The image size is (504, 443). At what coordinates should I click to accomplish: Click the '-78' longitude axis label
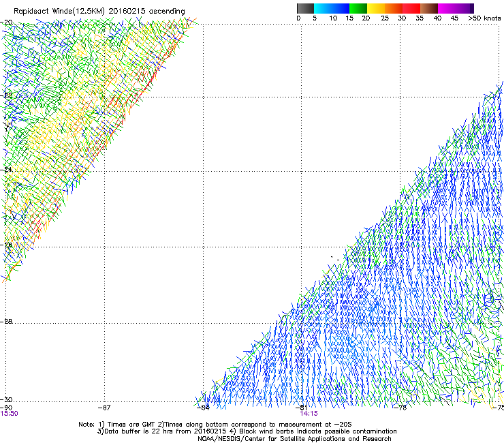(x=400, y=408)
